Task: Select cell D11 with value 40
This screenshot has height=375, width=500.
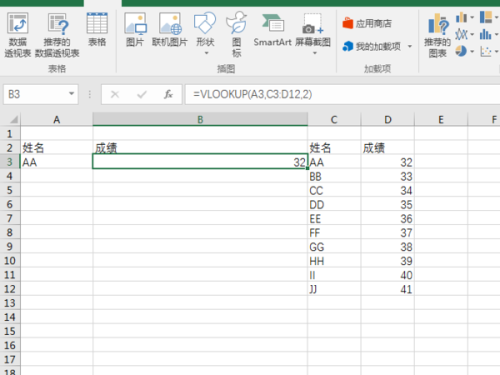Action: tap(388, 275)
